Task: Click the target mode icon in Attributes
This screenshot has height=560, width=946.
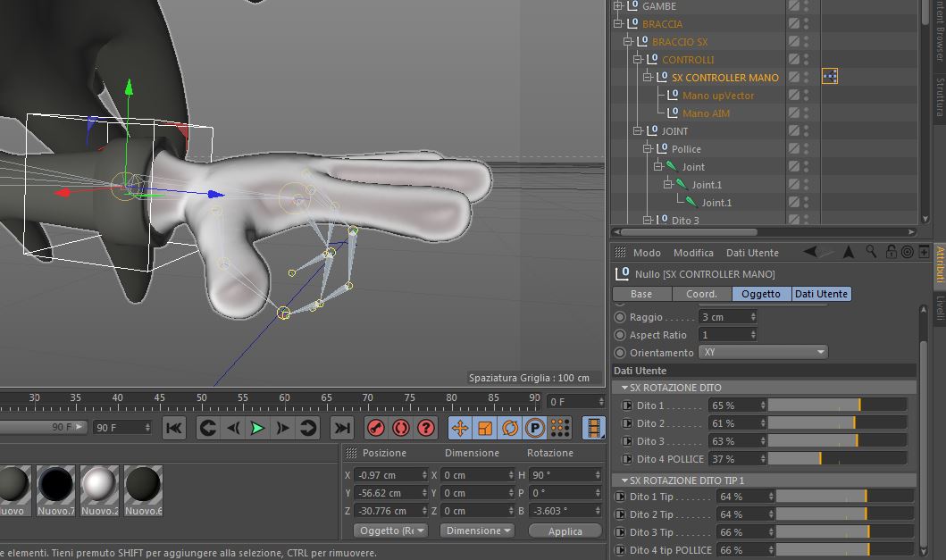Action: click(x=907, y=252)
